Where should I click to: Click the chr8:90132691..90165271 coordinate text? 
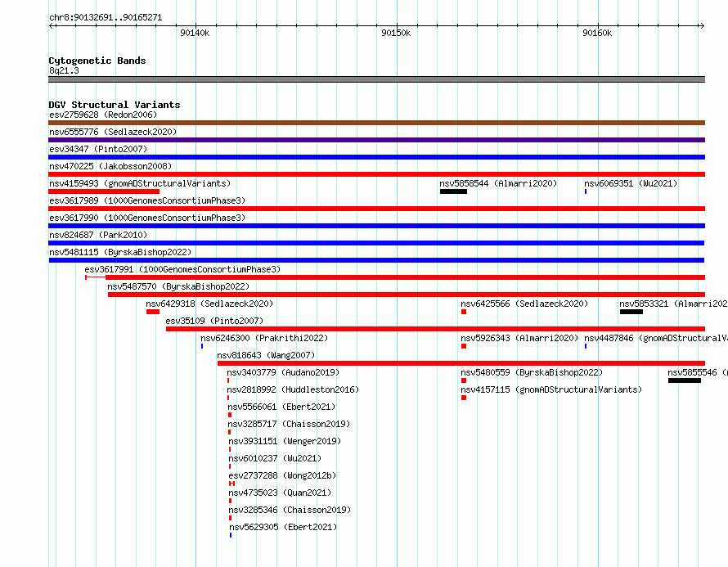[106, 18]
